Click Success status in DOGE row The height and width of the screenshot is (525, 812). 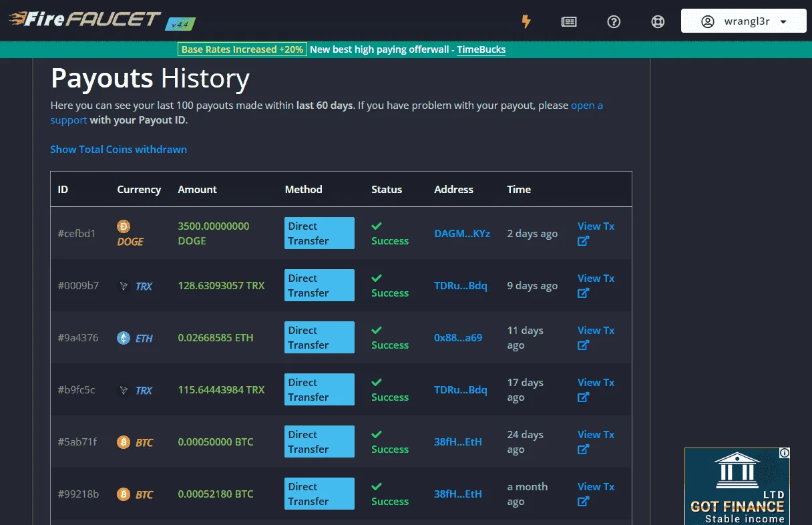coord(390,233)
